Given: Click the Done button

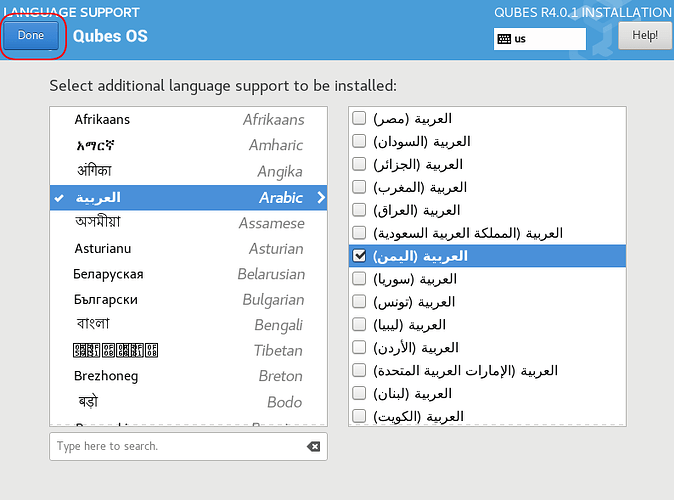Looking at the screenshot, I should [x=31, y=35].
